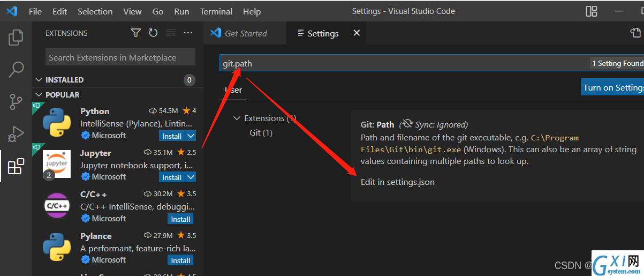Screen dimensions: 644x276
Task: Open Extensions panel more actions ellipsis
Action: [x=188, y=33]
